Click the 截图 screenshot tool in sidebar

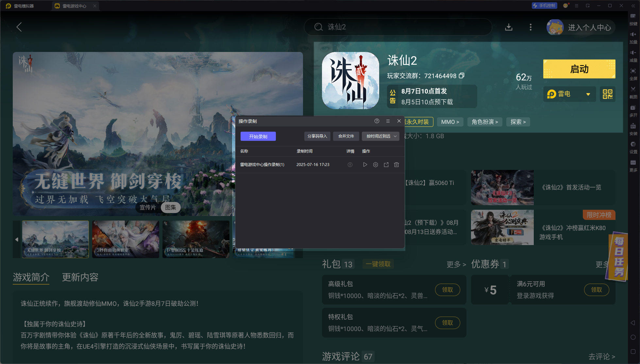tap(633, 91)
